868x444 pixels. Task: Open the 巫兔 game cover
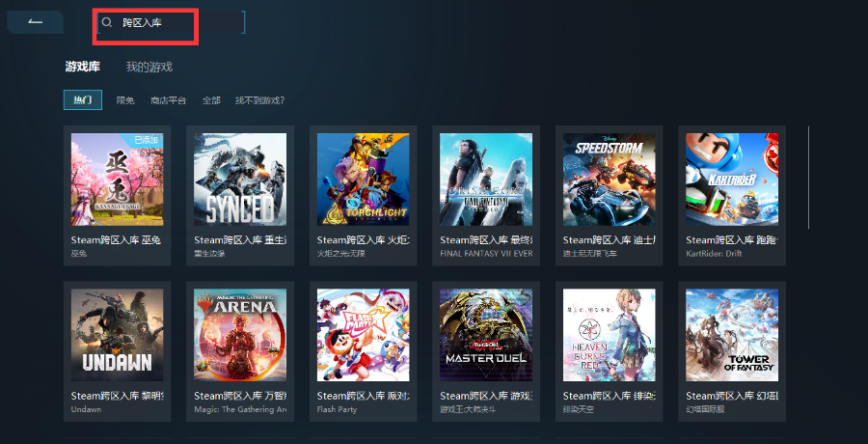(118, 179)
